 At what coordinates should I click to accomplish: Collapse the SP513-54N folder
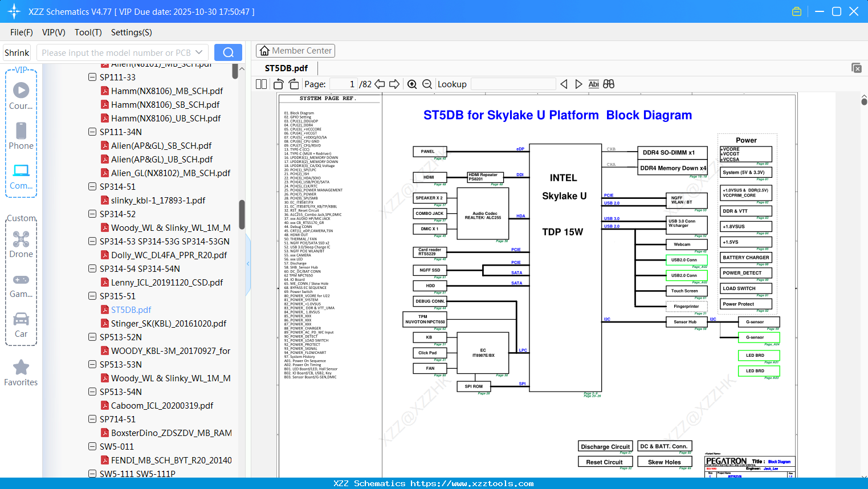(92, 392)
